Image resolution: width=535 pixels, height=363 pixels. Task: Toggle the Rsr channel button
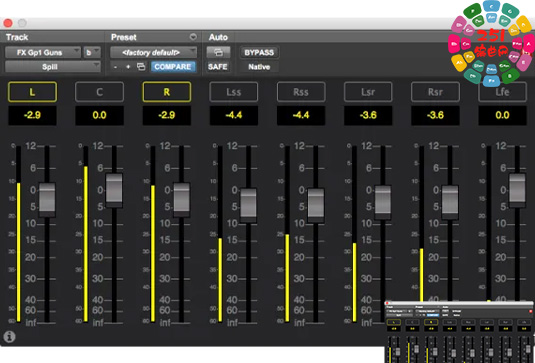coord(435,92)
